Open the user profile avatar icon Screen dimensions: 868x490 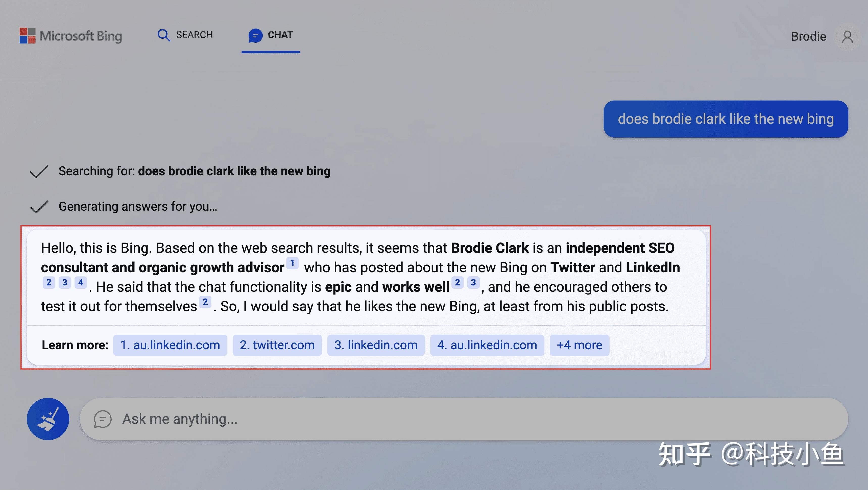[847, 36]
